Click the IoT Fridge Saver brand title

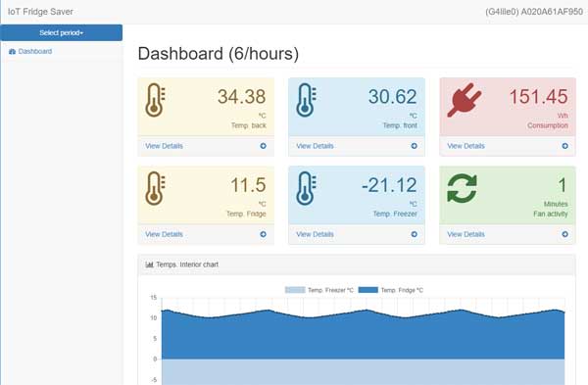tap(40, 12)
